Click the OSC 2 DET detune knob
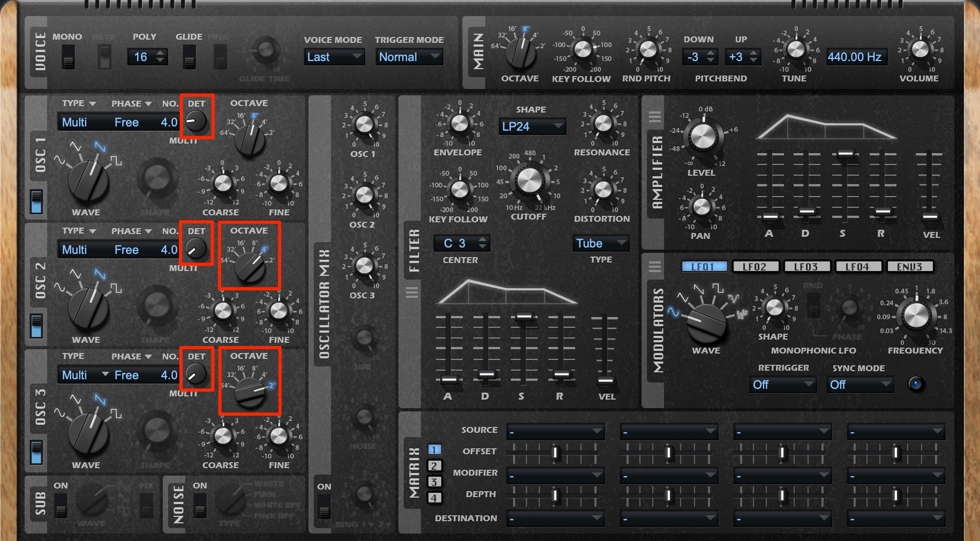 point(196,249)
